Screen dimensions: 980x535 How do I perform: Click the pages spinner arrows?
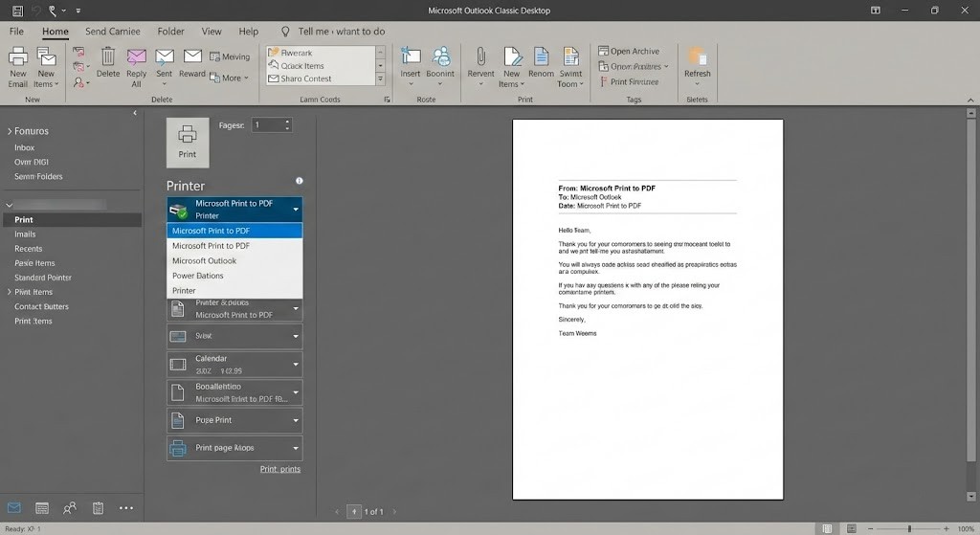coord(287,125)
